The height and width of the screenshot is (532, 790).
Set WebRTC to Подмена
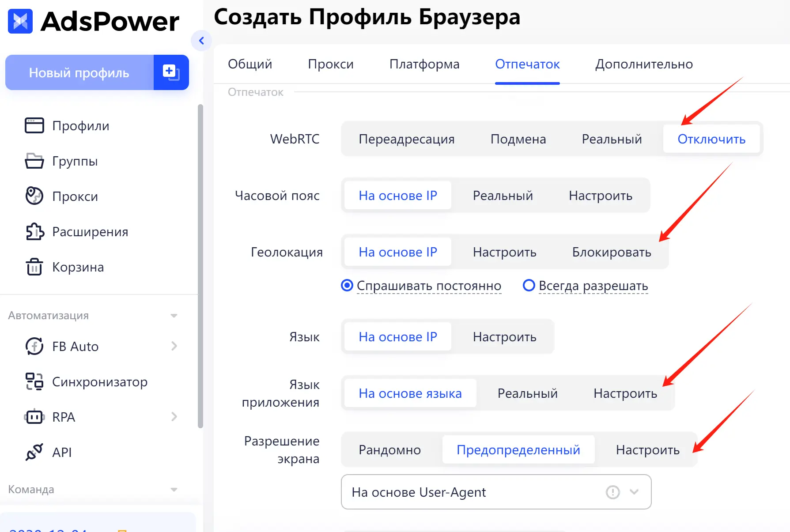(x=518, y=139)
